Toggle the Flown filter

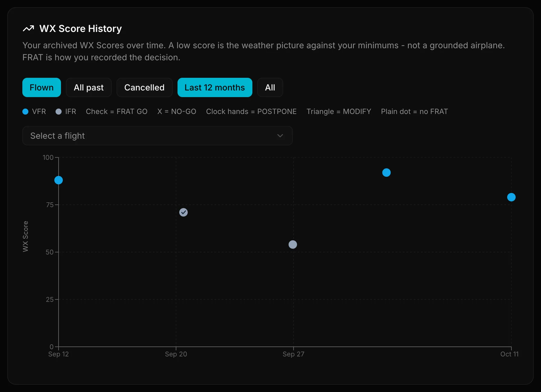(x=42, y=87)
